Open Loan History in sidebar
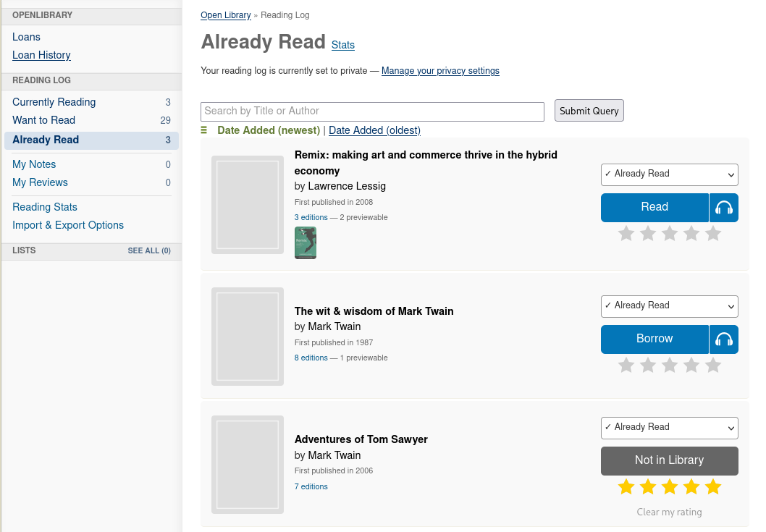Viewport: 766px width, 532px height. [x=41, y=55]
